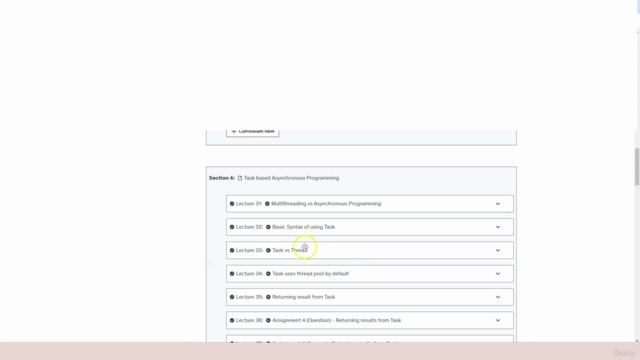Click published check icon for Lecture 33

point(232,250)
